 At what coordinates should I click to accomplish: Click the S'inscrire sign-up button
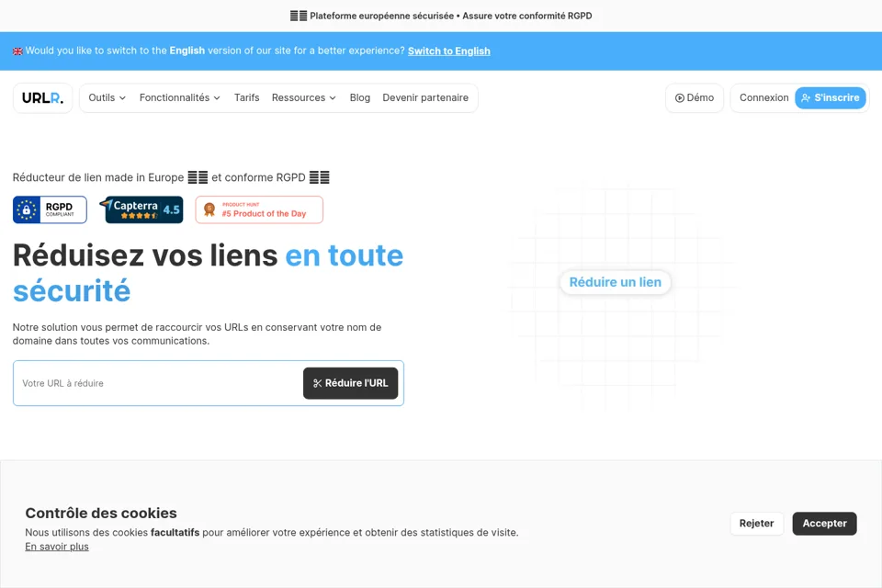pyautogui.click(x=831, y=98)
